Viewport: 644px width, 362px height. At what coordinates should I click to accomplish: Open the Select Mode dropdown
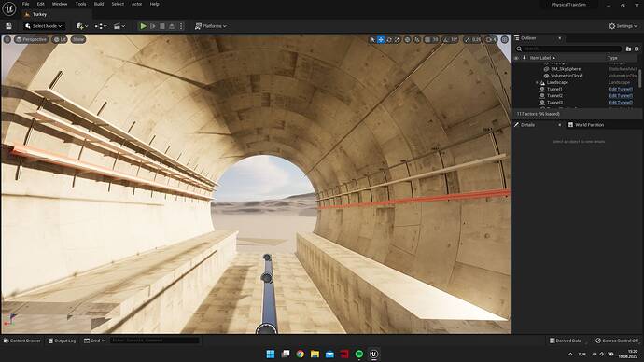click(44, 26)
